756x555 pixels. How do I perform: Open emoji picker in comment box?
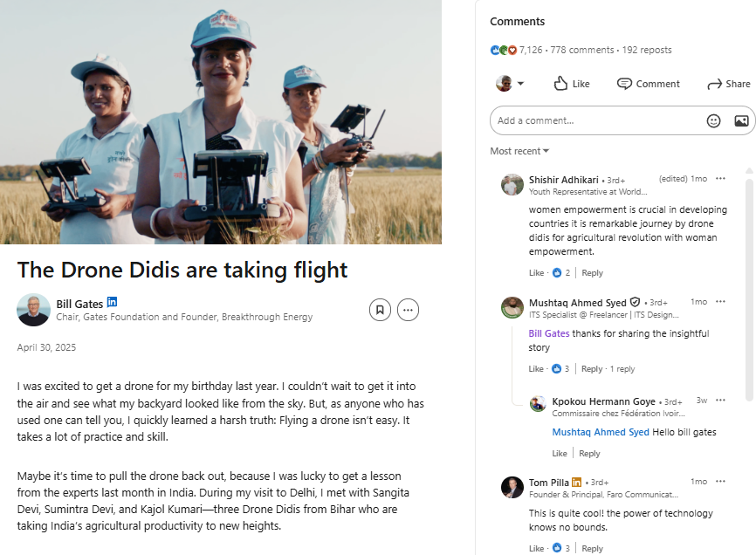[713, 120]
